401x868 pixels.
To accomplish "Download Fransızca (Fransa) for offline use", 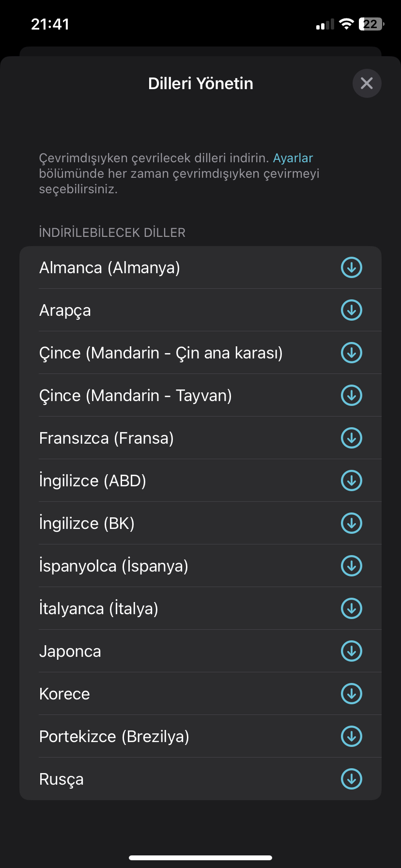I will click(352, 438).
